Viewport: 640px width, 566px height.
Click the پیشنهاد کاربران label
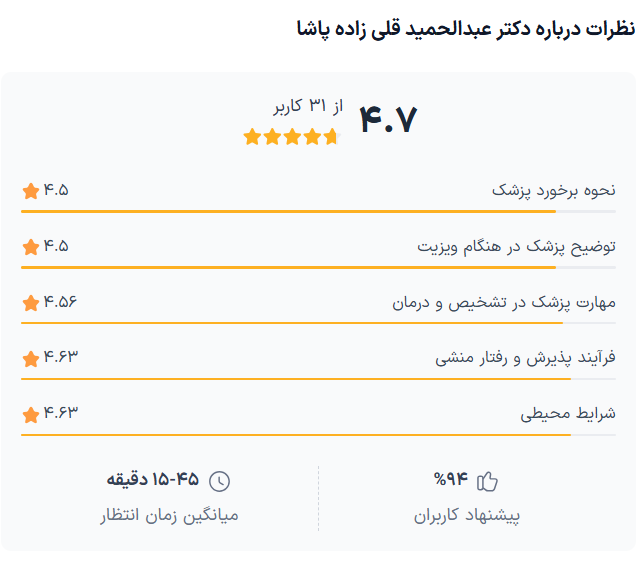[467, 516]
